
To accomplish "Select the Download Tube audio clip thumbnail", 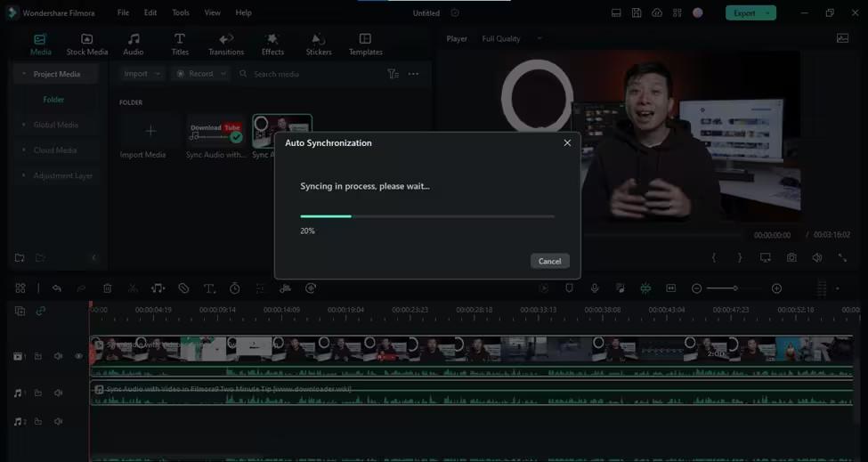I will tap(215, 131).
